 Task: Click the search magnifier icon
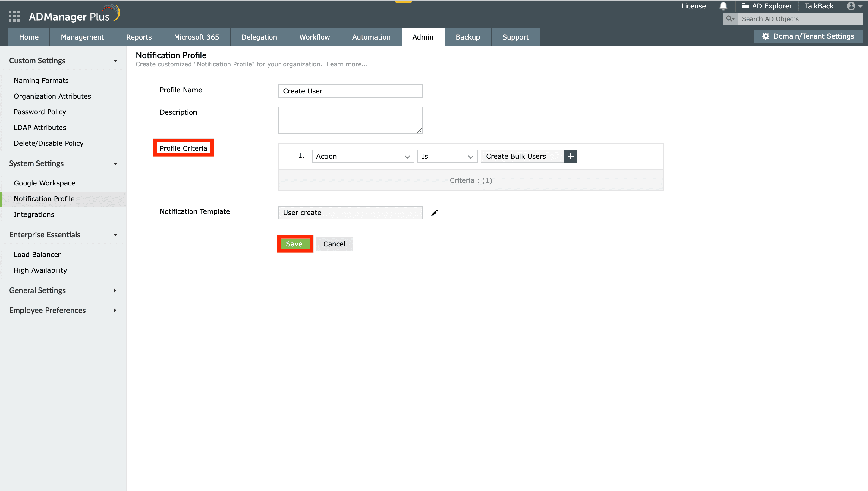click(730, 19)
